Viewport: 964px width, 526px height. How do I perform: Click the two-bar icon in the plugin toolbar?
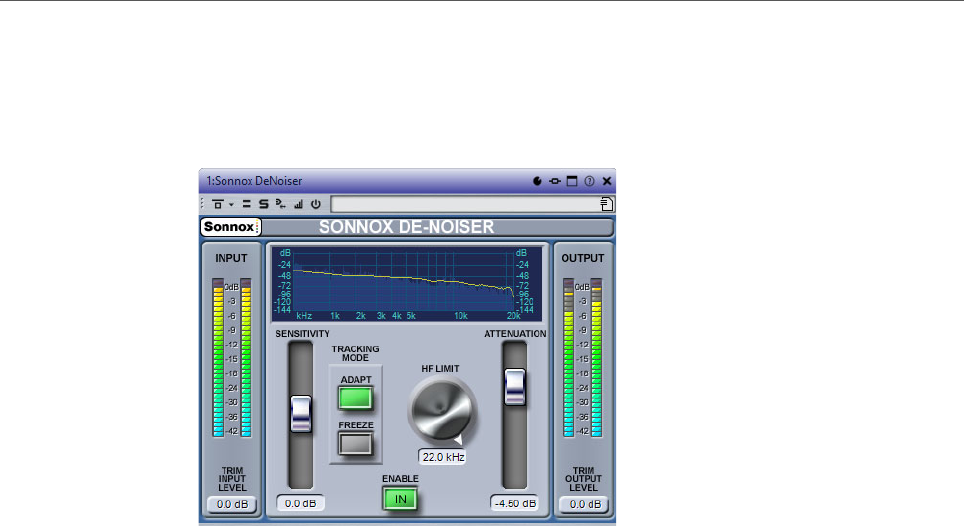pyautogui.click(x=247, y=204)
